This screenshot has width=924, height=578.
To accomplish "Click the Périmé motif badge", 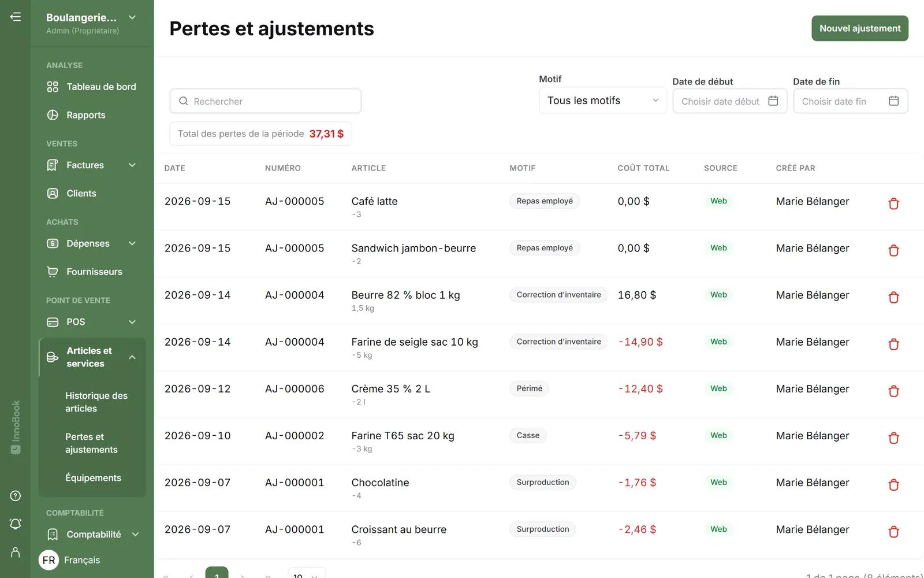I will 529,388.
